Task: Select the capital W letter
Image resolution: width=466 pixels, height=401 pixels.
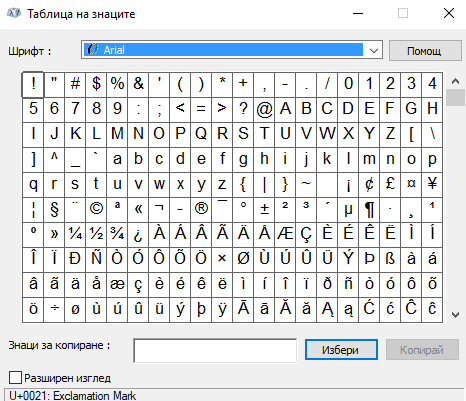Action: (327, 135)
